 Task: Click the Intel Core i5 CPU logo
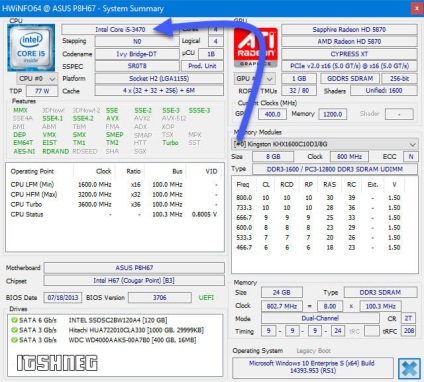tap(31, 47)
